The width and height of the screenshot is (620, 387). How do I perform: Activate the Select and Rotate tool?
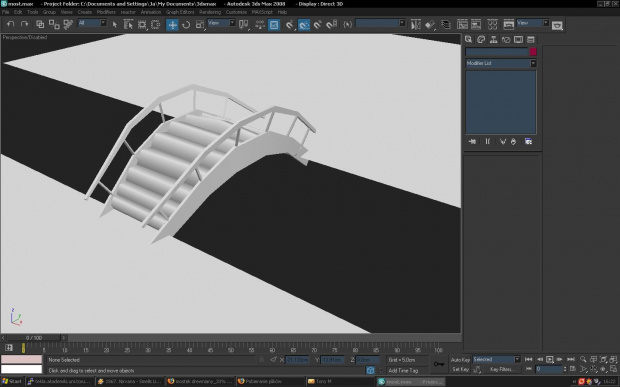[186, 25]
